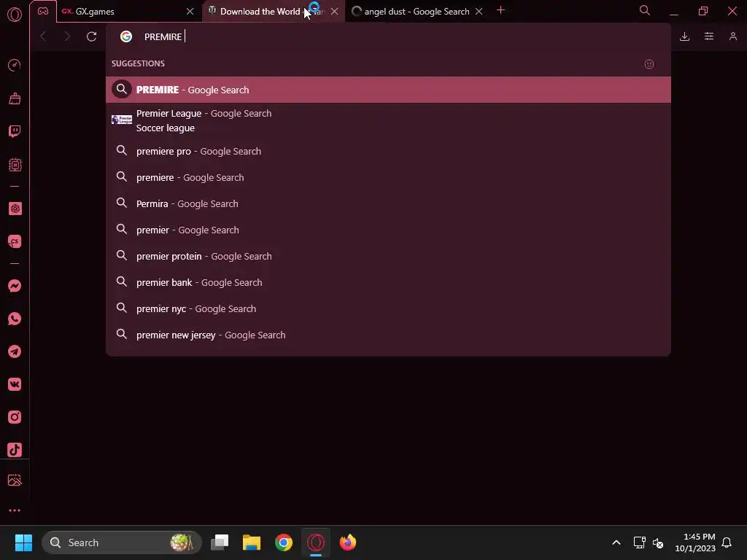Select Premier League Soccer league suggestion
Viewport: 747px width, 560px height.
[388, 120]
